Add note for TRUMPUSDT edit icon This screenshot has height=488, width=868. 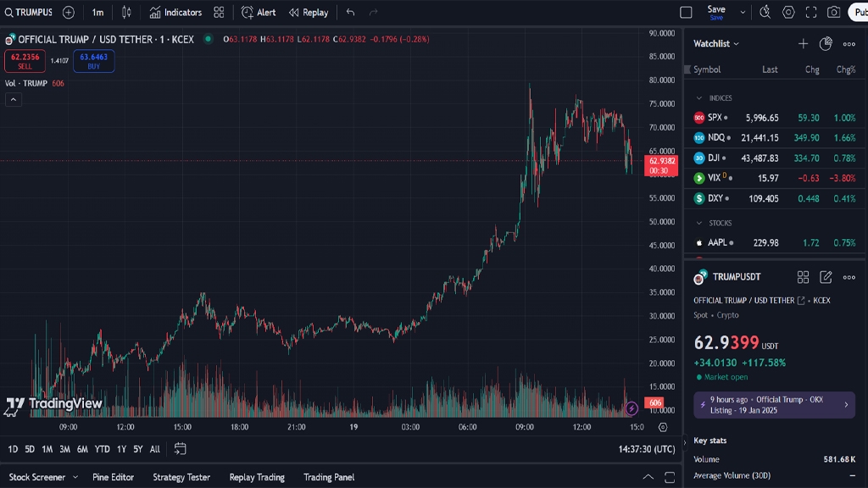coord(826,277)
